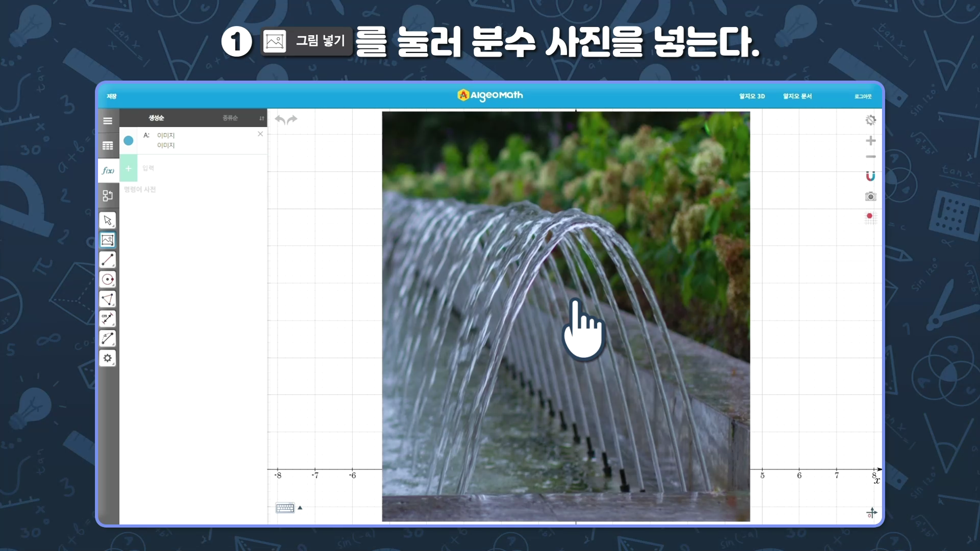Viewport: 980px width, 551px height.
Task: Expand the measurement tool group
Action: [108, 319]
